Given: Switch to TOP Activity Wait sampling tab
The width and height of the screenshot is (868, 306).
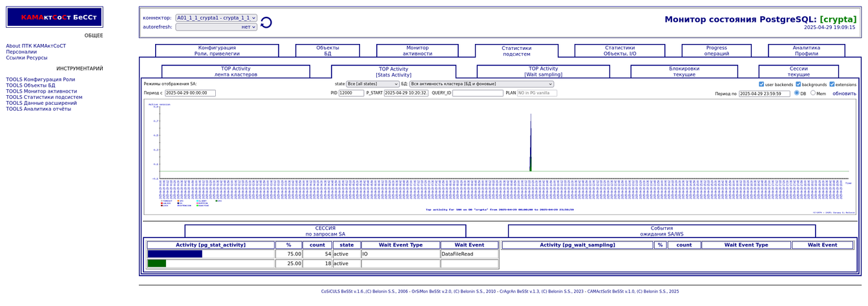Looking at the screenshot, I should (543, 71).
